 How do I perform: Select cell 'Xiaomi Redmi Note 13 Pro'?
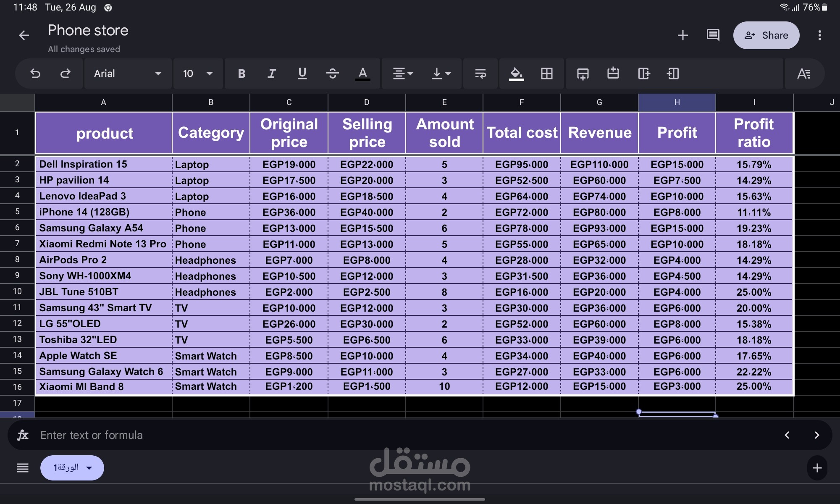pos(104,244)
